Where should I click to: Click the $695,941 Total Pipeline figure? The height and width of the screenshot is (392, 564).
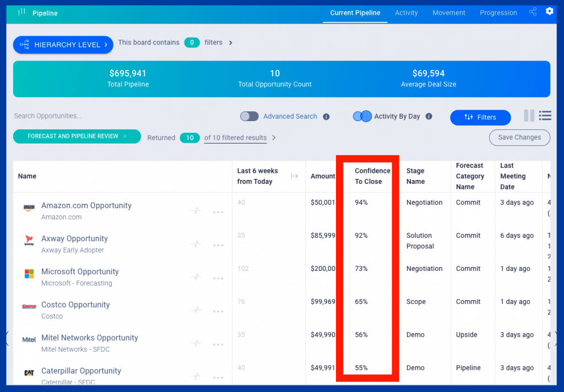coord(128,73)
